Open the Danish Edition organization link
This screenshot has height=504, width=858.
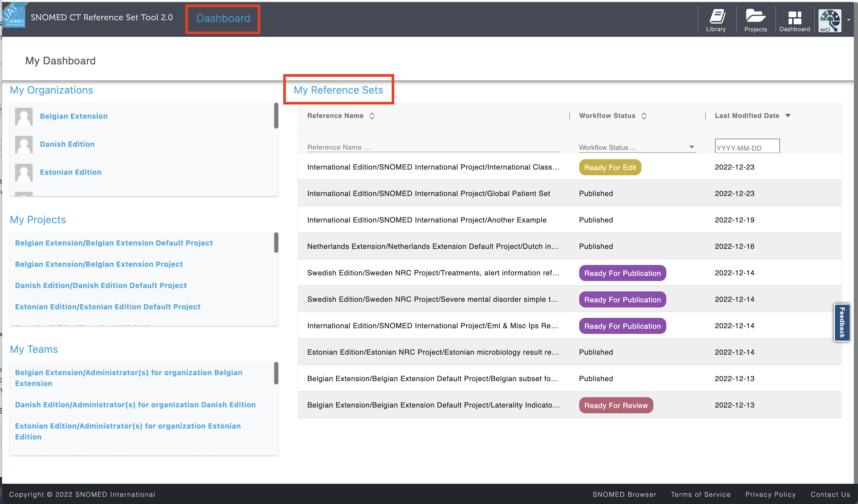tap(67, 144)
